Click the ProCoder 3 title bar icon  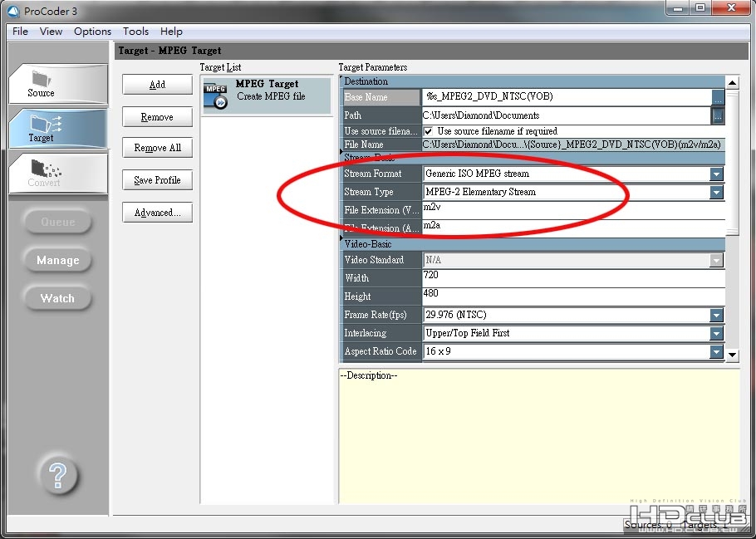pyautogui.click(x=13, y=11)
